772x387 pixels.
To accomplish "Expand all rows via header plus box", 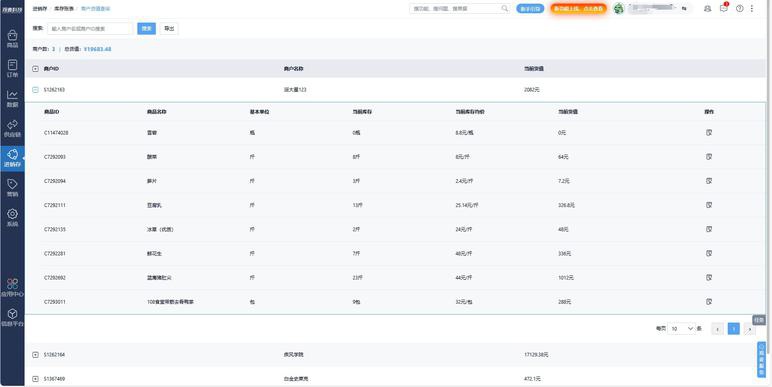I will (35, 69).
